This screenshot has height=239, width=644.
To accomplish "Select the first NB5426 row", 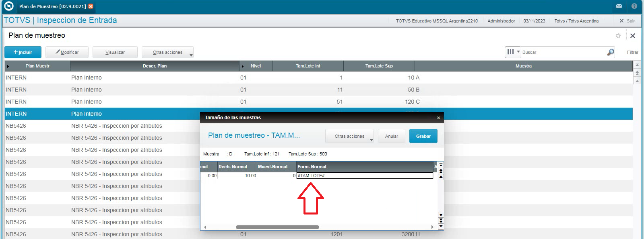I will pyautogui.click(x=102, y=126).
